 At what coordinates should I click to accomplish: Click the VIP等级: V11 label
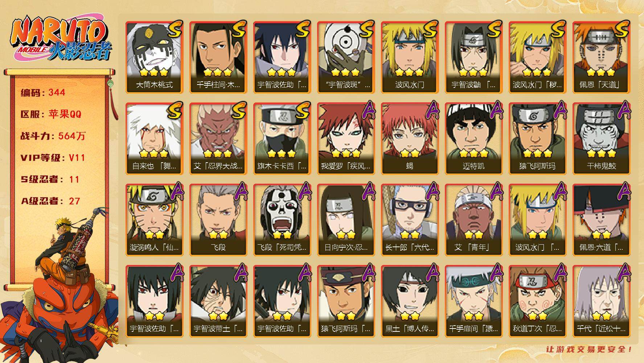[x=53, y=158]
